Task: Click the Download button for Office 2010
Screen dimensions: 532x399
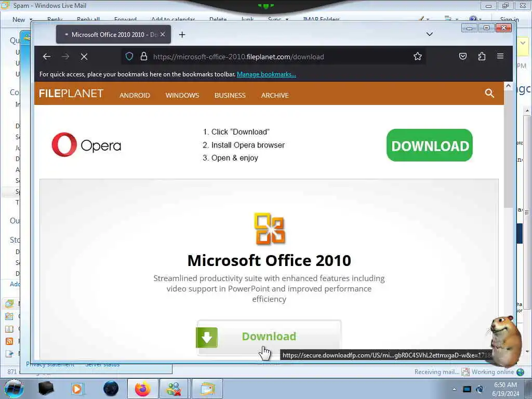Action: click(269, 337)
